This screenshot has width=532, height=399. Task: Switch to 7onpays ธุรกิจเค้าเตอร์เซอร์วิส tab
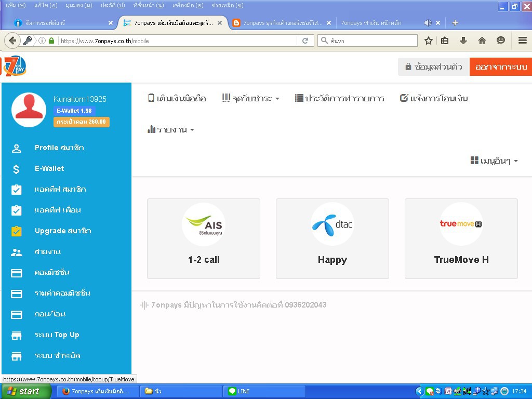coord(283,23)
